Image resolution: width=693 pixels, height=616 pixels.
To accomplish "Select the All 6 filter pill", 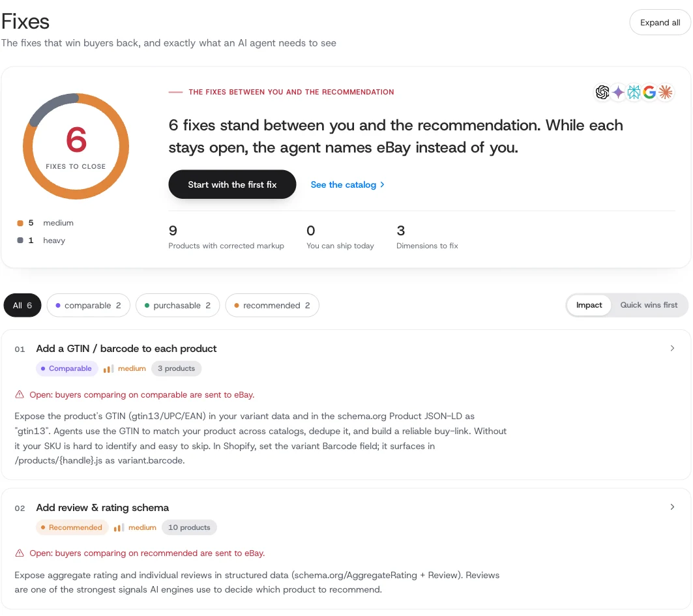I will click(x=23, y=305).
